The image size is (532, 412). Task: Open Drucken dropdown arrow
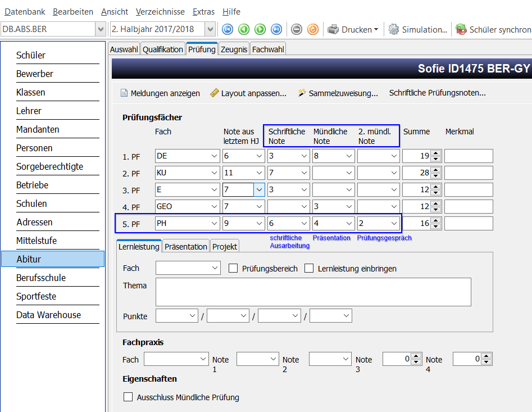coord(376,30)
